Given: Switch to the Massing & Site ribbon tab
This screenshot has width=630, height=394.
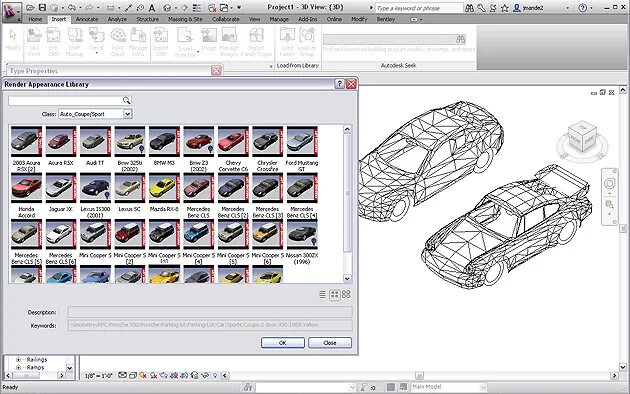Looking at the screenshot, I should tap(185, 19).
